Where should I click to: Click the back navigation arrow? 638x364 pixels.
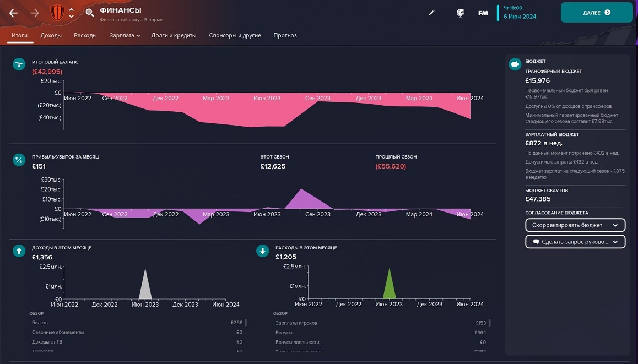coord(14,13)
